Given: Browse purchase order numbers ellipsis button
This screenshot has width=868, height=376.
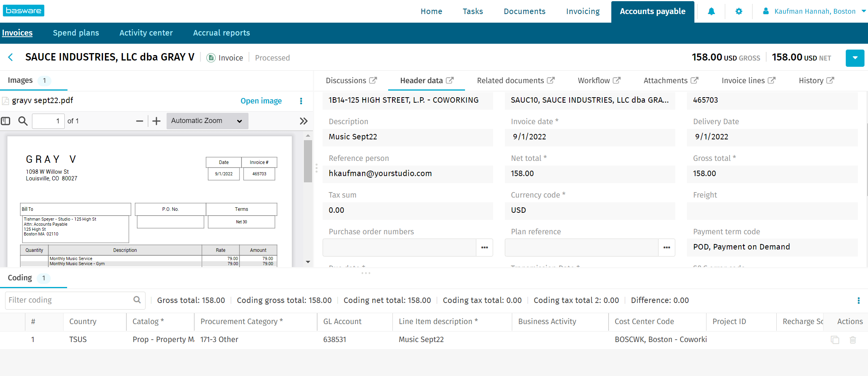Looking at the screenshot, I should tap(485, 248).
